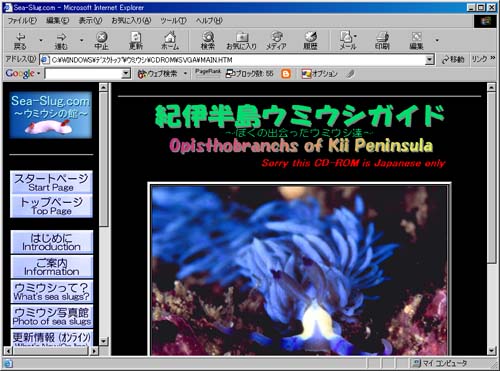Open the web search button dropdown arrow

pyautogui.click(x=185, y=74)
